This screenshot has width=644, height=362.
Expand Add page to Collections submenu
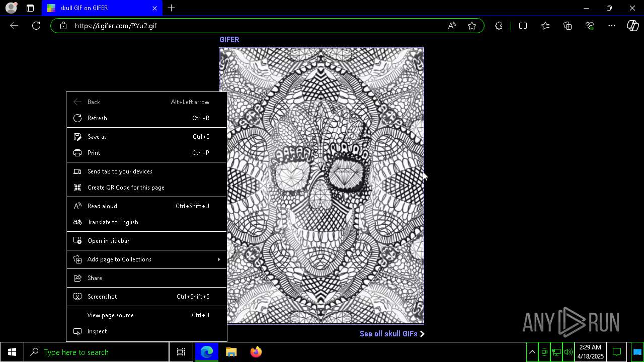146,259
